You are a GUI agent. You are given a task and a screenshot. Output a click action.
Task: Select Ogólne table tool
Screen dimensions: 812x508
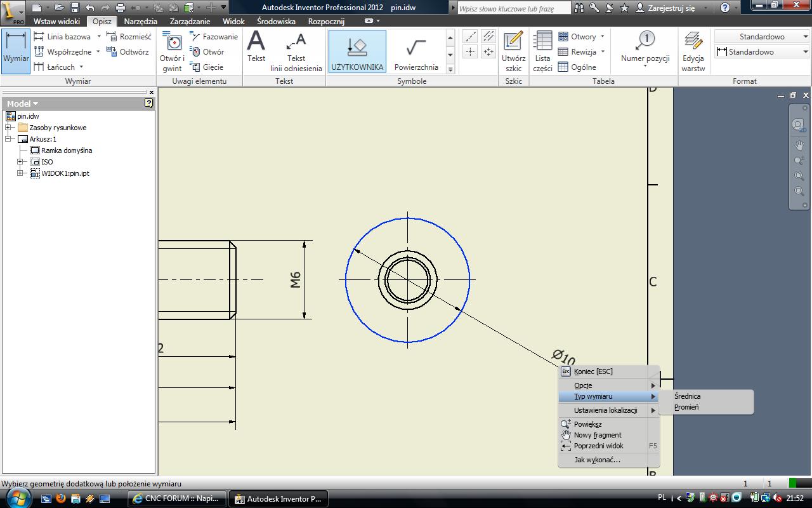[577, 67]
